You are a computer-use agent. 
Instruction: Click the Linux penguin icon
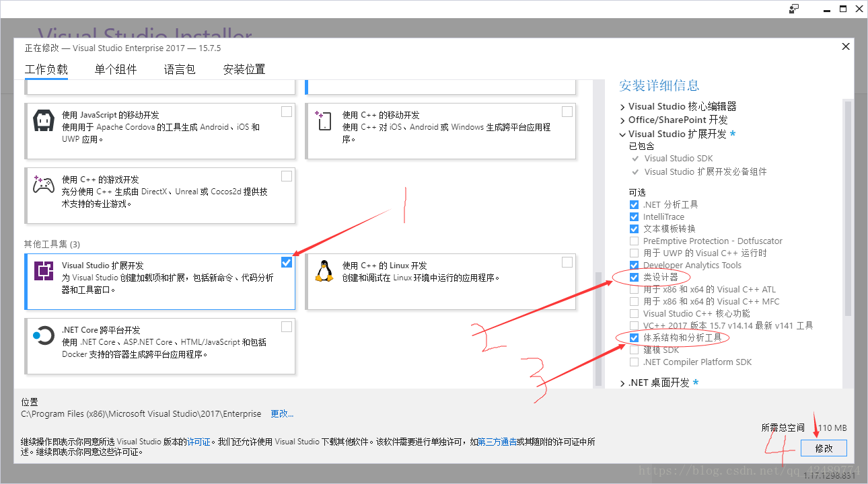pos(324,271)
